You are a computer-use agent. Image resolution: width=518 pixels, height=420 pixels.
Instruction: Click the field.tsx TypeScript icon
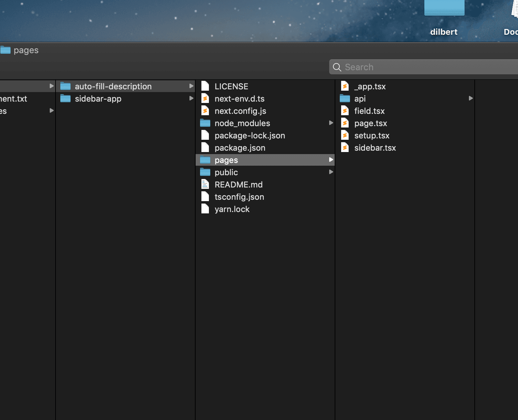click(x=345, y=111)
